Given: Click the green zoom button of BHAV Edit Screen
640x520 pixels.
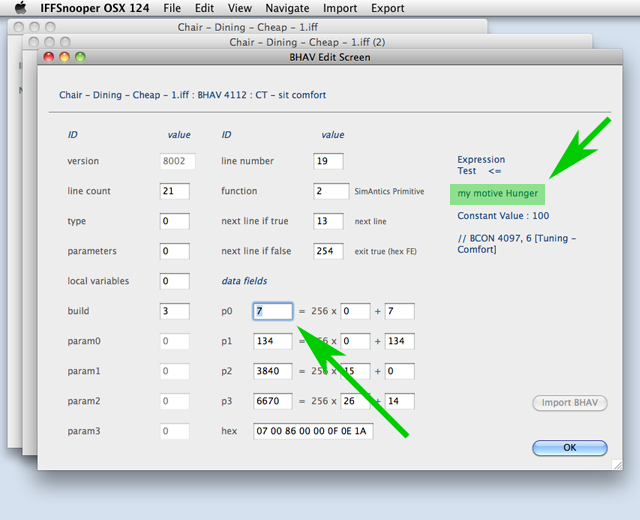Looking at the screenshot, I should point(80,58).
